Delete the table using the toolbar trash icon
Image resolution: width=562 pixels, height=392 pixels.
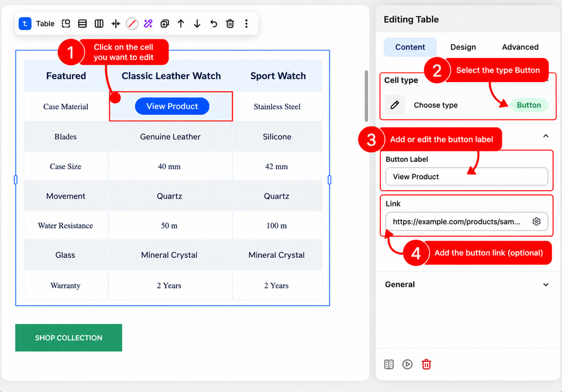tap(230, 24)
